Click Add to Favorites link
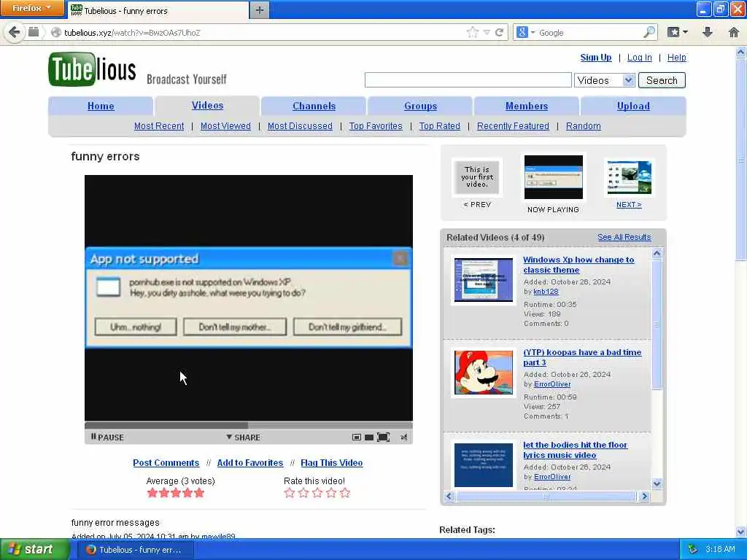Viewport: 747px width, 560px height. point(249,462)
